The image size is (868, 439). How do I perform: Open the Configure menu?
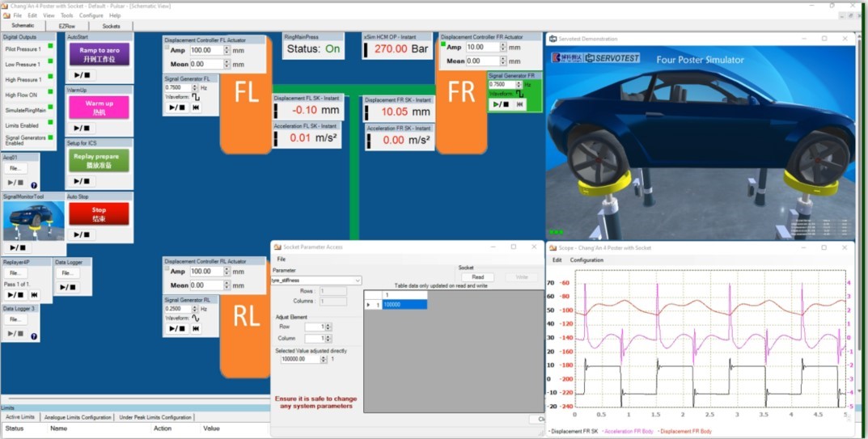[91, 15]
